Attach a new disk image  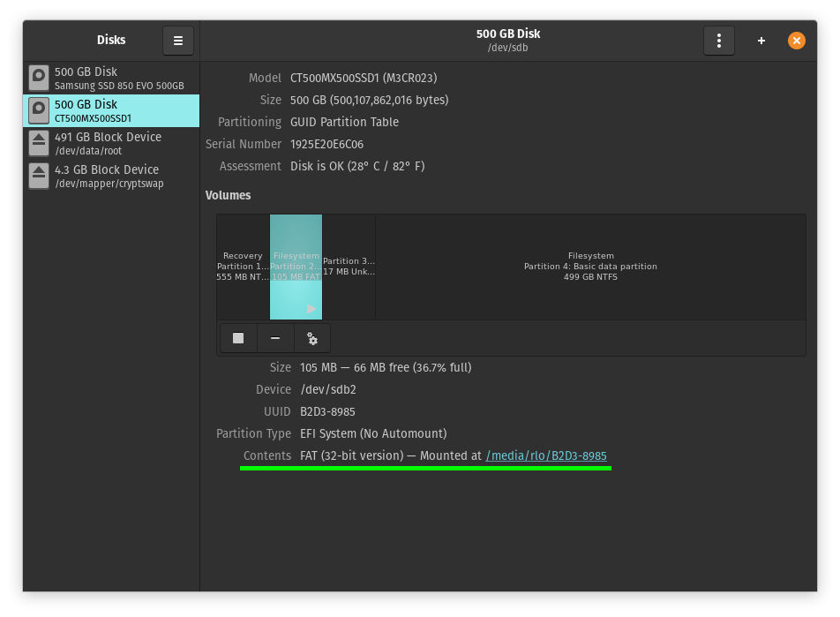[761, 40]
